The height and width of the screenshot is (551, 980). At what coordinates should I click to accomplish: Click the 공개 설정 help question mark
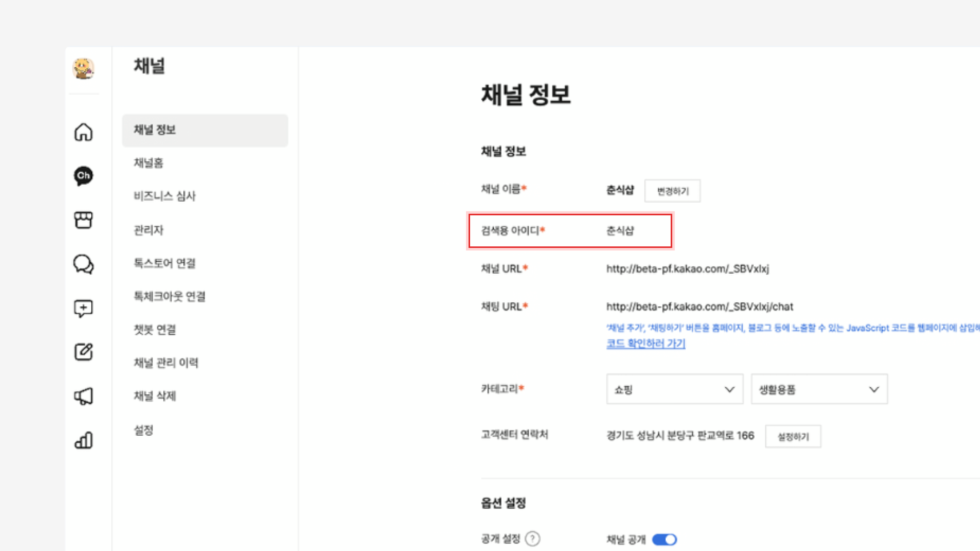[x=532, y=539]
